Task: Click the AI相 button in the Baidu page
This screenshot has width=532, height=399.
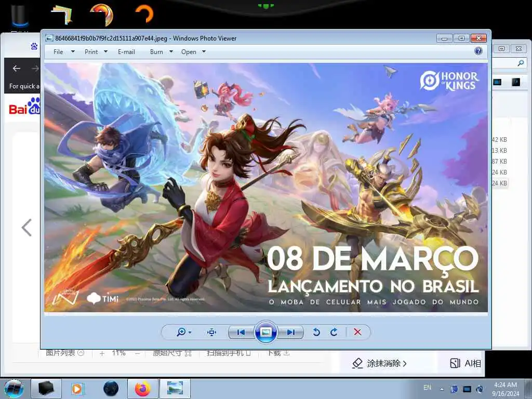Action: pos(465,363)
